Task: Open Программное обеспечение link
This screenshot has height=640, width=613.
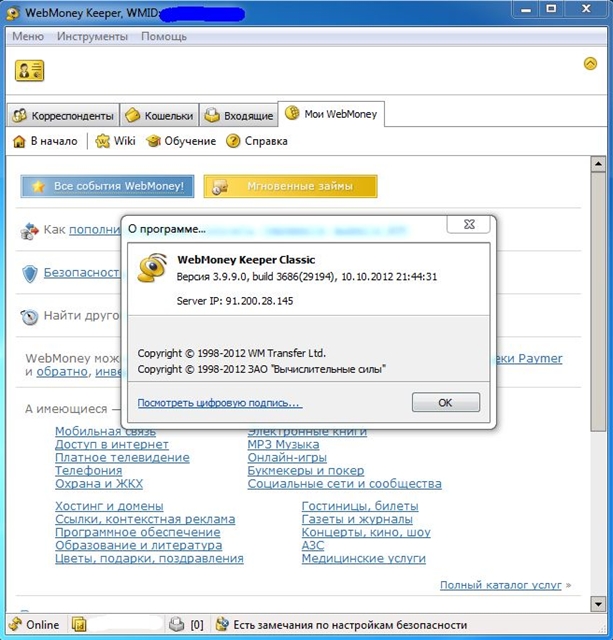Action: 138,532
